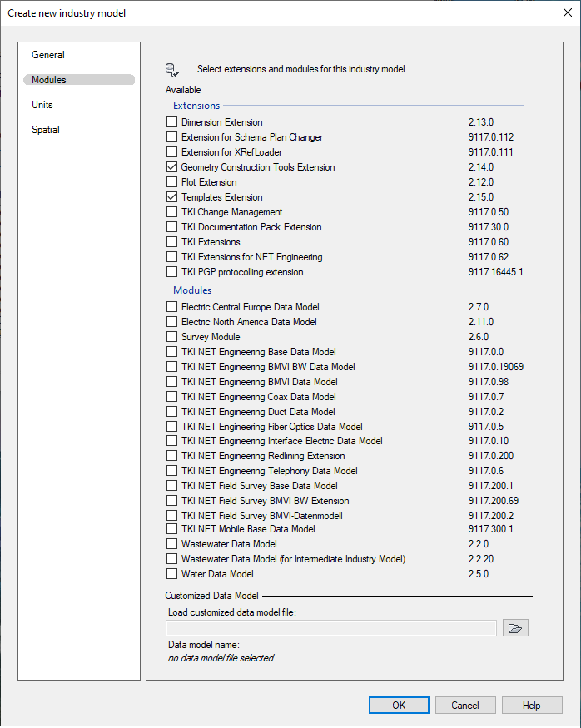Uncheck the Templates Extension
The width and height of the screenshot is (581, 728).
tap(171, 197)
